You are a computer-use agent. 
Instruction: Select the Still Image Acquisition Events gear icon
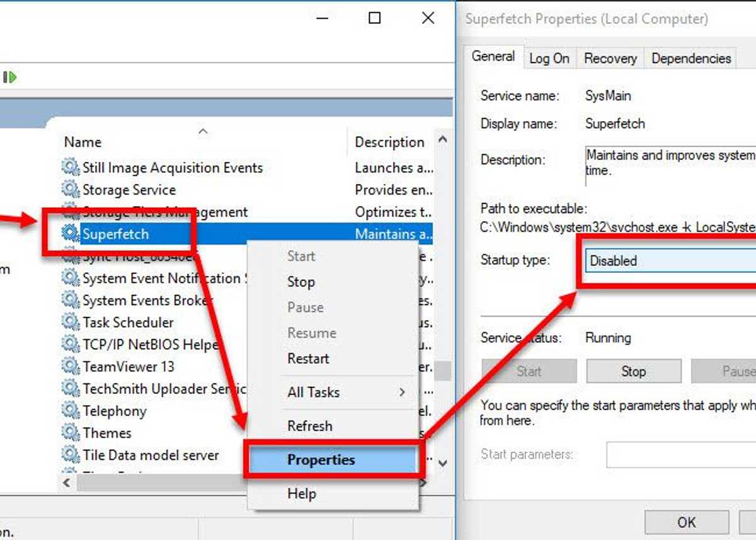pyautogui.click(x=71, y=168)
